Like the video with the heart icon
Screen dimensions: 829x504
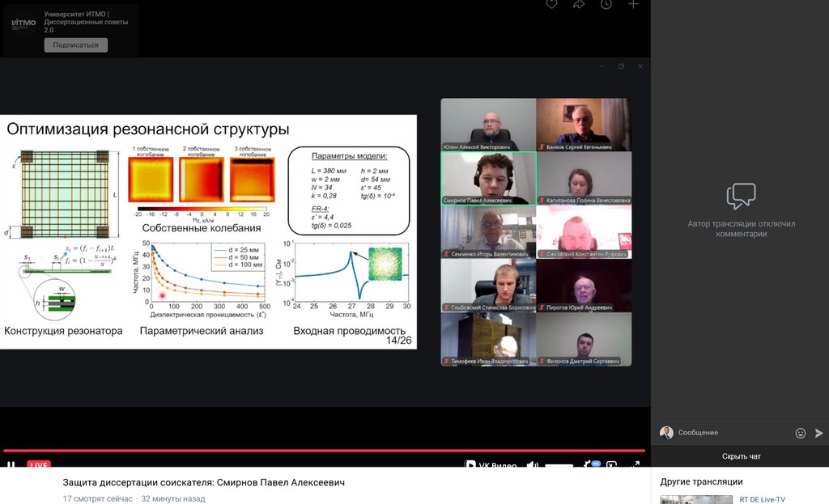pyautogui.click(x=551, y=5)
